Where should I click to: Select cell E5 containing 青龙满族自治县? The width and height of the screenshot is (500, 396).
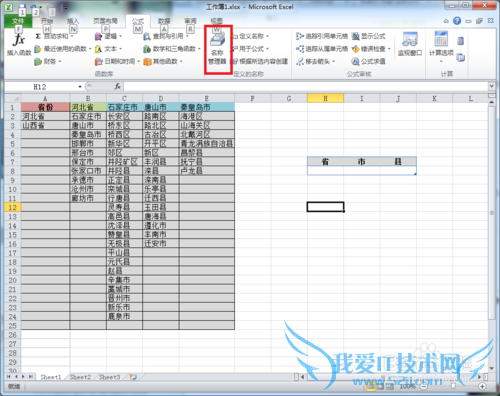click(x=207, y=144)
